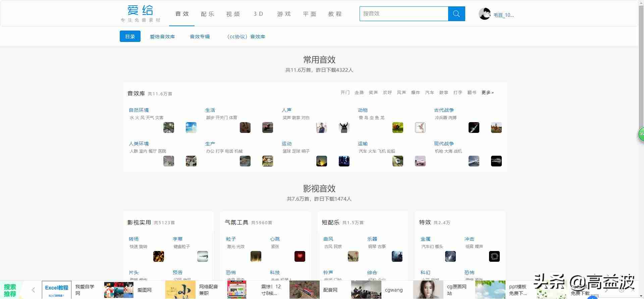Image resolution: width=644 pixels, height=299 pixels.
Task: Open the 爱给 site logo
Action: coord(141,13)
